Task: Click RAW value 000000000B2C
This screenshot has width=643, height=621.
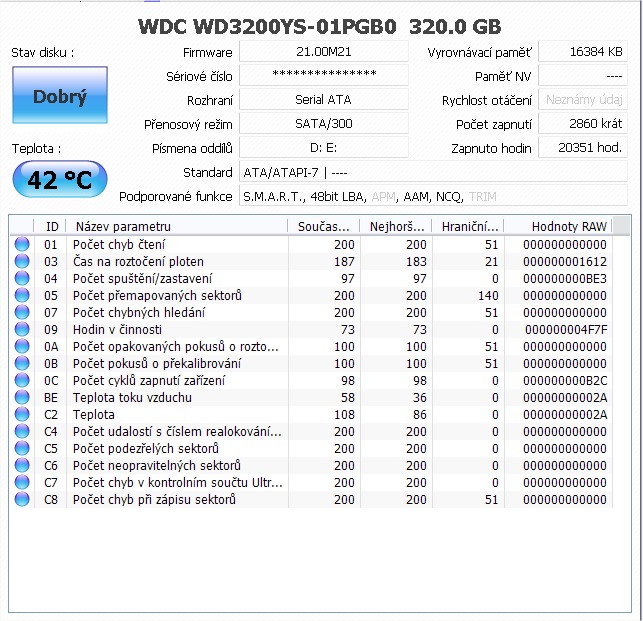Action: click(565, 381)
